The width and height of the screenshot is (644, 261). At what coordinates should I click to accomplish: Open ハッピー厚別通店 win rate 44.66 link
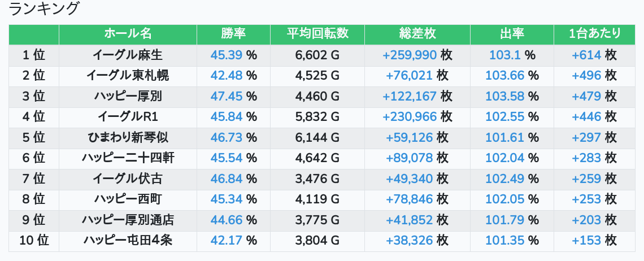pos(227,220)
